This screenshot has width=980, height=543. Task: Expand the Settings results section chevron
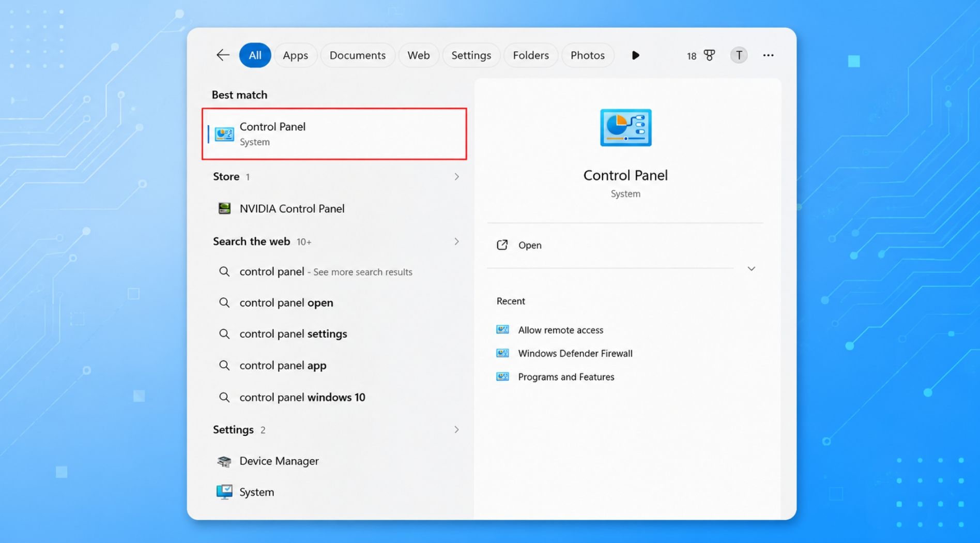(456, 430)
